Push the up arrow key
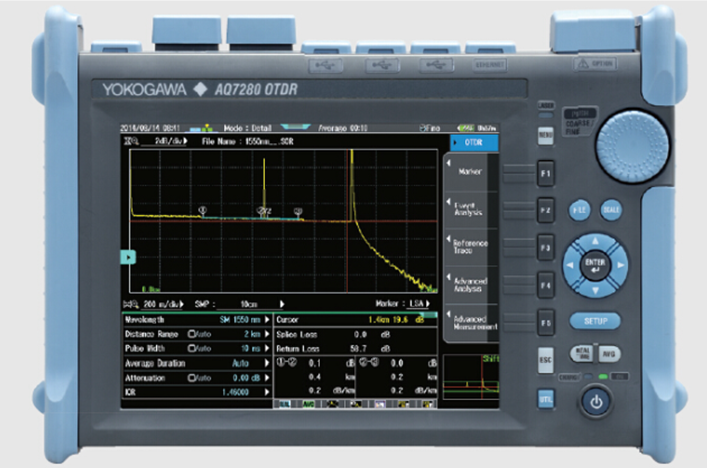 [595, 241]
